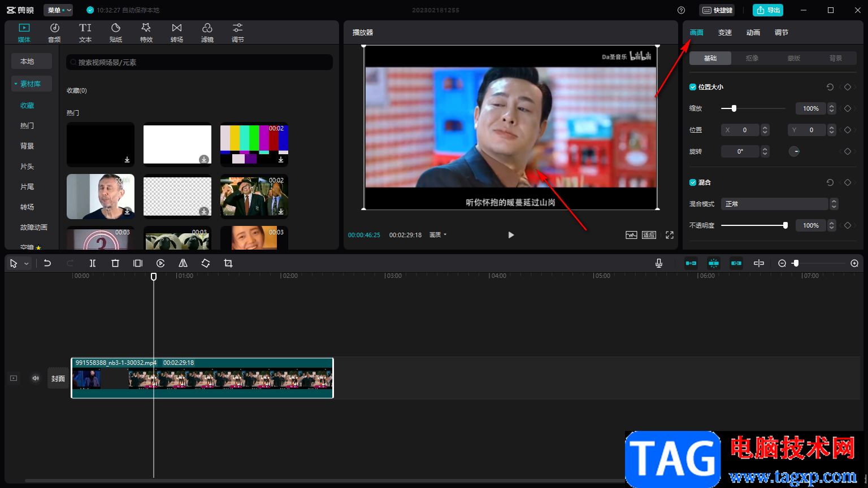
Task: Toggle main track magnet snapping
Action: coord(691,263)
